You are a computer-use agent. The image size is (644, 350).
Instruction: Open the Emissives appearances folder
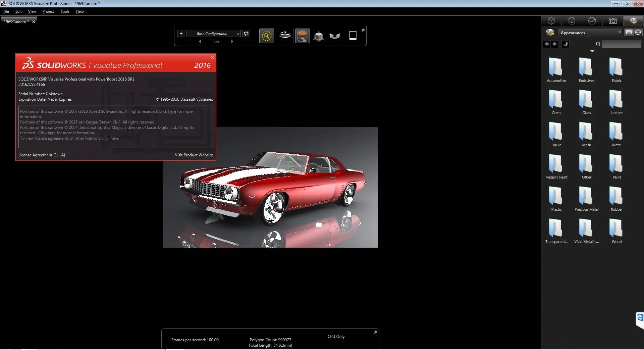click(x=586, y=70)
